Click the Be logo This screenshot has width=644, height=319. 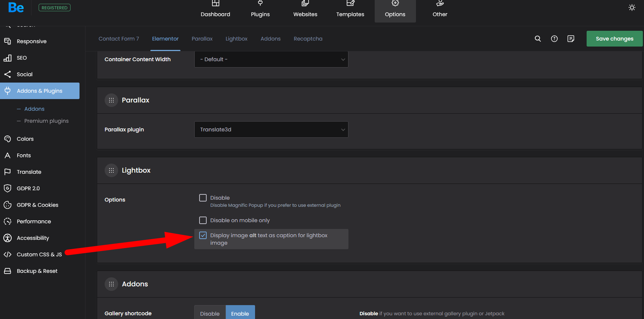pos(16,8)
